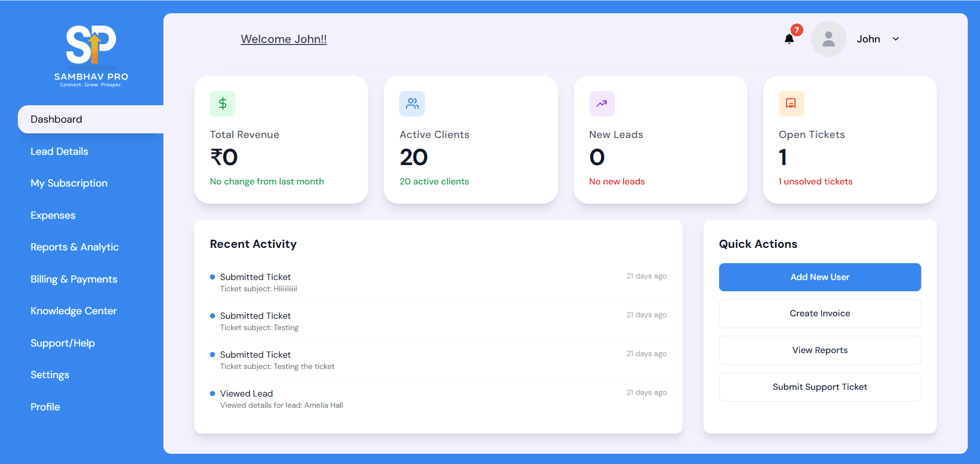Click the notification bell icon
This screenshot has height=464, width=980.
point(788,38)
